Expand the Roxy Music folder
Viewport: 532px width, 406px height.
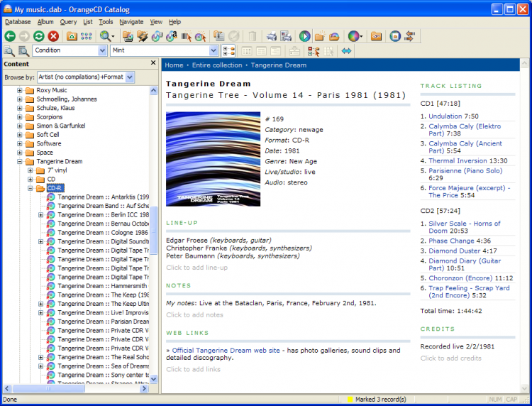(x=20, y=91)
